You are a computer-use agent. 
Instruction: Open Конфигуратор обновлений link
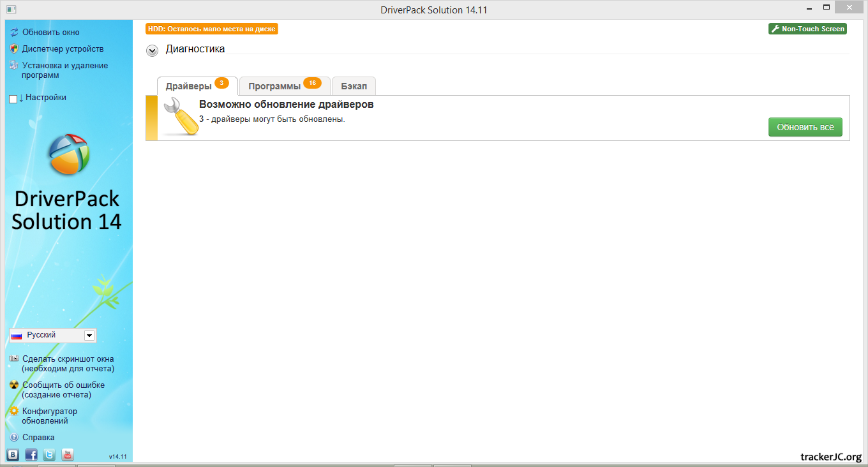pos(49,416)
